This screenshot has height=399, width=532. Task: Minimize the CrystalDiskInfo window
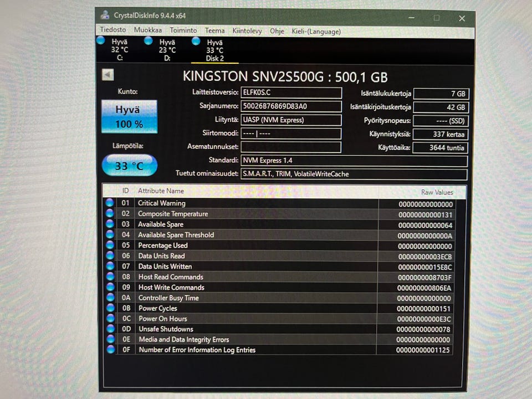tap(411, 18)
